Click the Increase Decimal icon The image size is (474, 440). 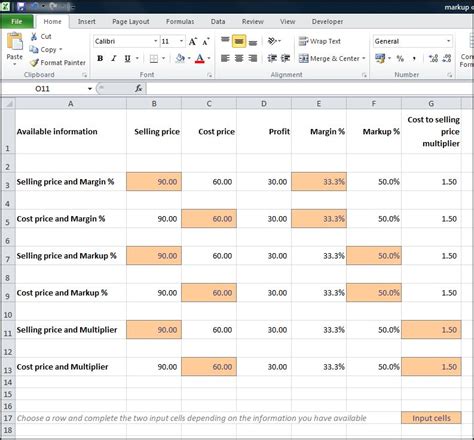pos(433,58)
